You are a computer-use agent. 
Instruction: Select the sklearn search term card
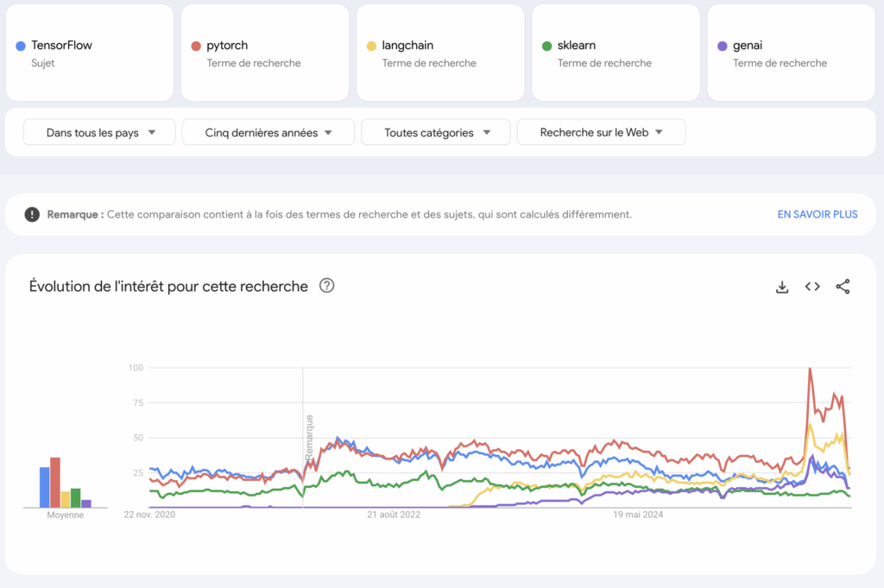click(x=616, y=54)
